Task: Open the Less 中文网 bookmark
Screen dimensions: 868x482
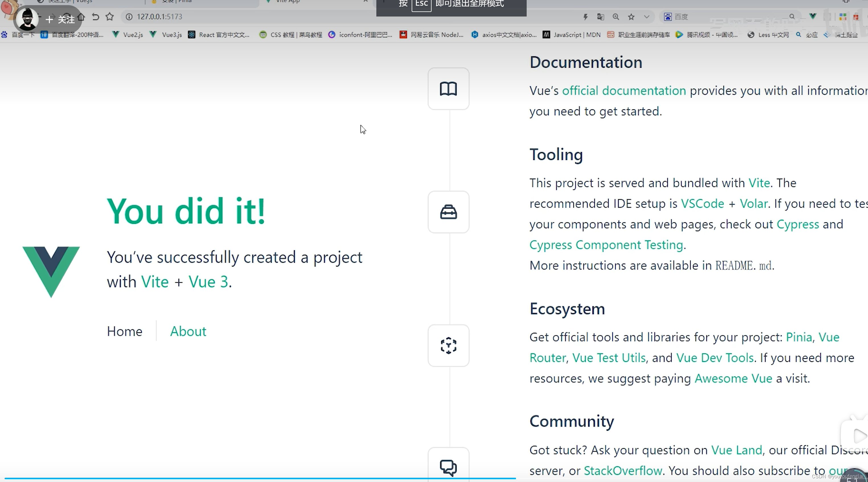Action: pyautogui.click(x=768, y=35)
